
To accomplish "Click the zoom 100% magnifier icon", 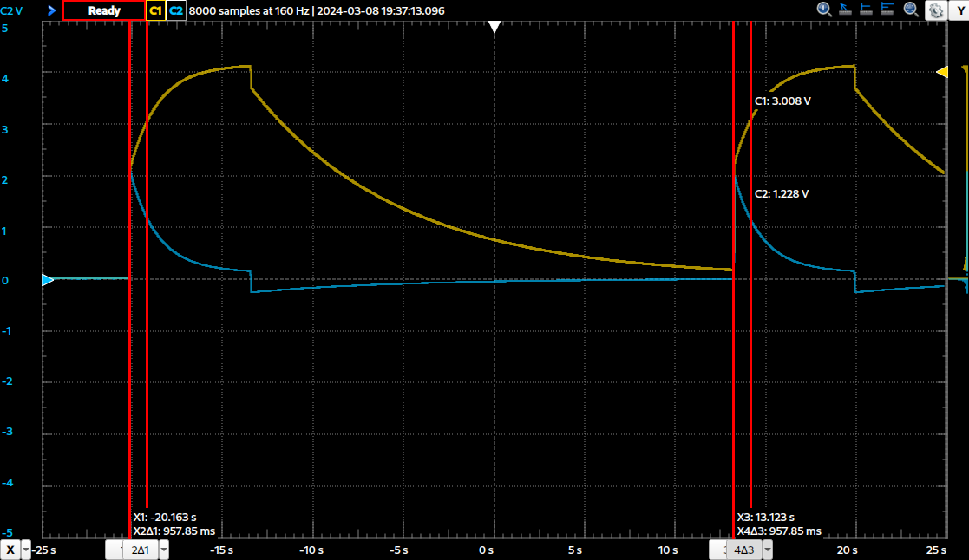I will (825, 10).
